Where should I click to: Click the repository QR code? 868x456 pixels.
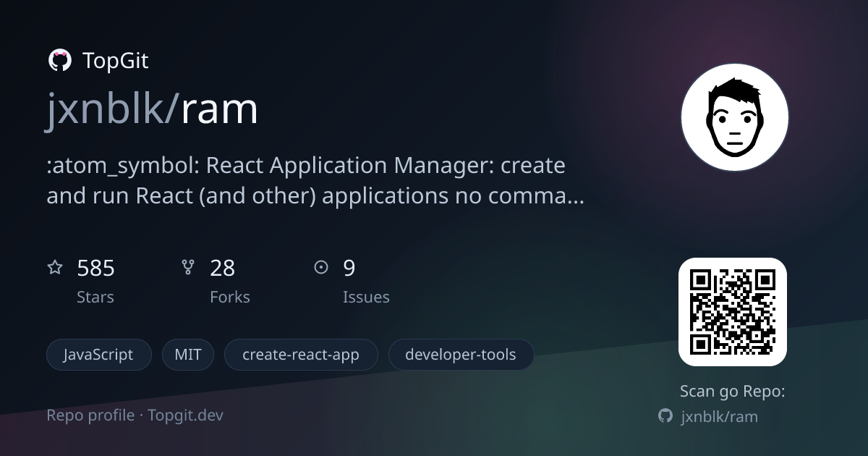click(x=733, y=312)
